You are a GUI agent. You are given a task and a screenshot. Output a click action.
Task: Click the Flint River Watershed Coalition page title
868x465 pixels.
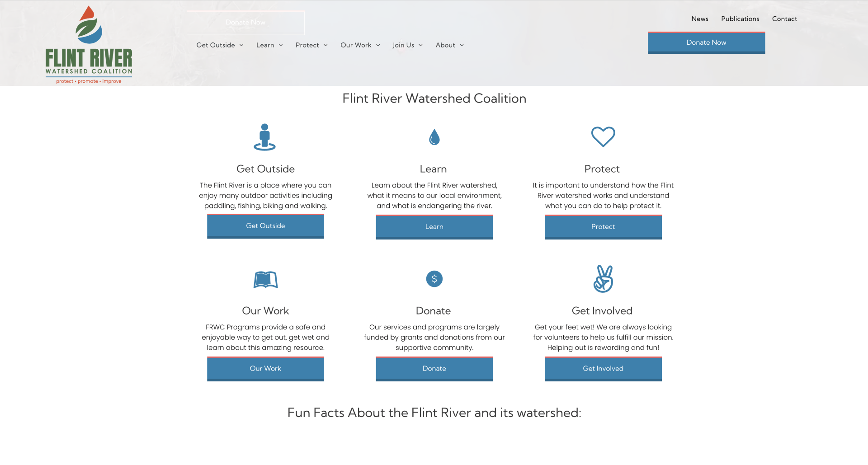pos(434,99)
